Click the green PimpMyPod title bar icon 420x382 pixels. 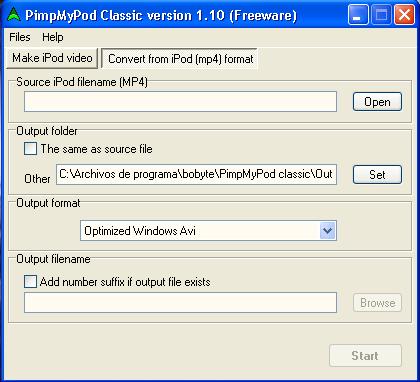pyautogui.click(x=13, y=15)
